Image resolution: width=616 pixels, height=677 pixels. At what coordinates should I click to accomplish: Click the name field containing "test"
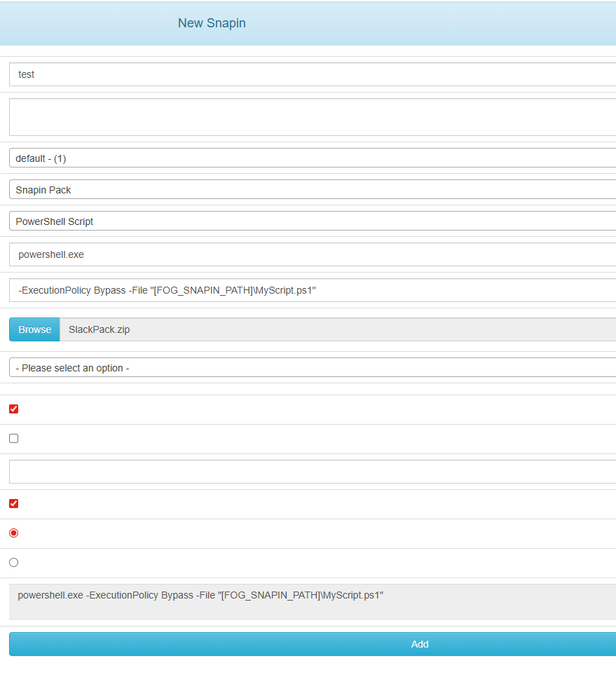[x=312, y=74]
